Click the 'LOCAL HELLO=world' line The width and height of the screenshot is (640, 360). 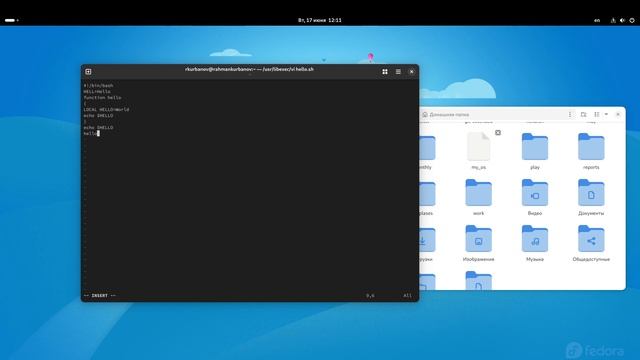coord(107,109)
